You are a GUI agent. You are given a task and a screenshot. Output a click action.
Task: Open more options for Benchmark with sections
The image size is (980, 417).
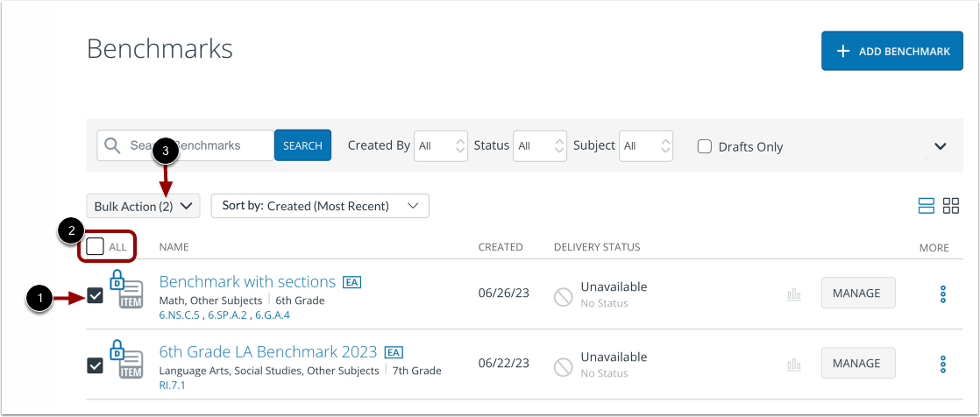pos(943,294)
